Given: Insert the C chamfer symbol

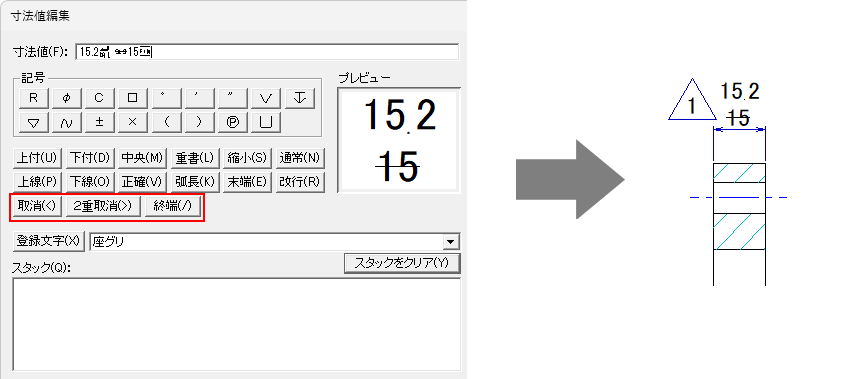Looking at the screenshot, I should (x=99, y=98).
